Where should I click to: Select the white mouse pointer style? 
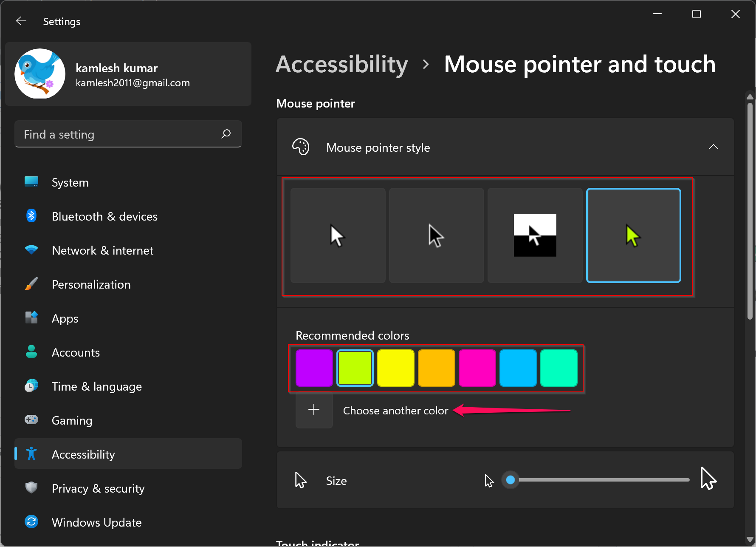click(337, 235)
